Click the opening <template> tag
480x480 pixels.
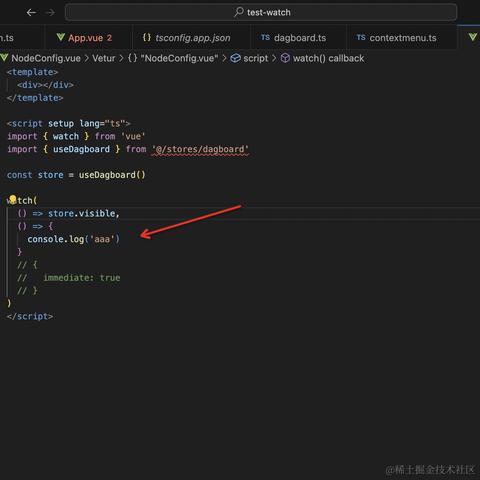point(32,72)
